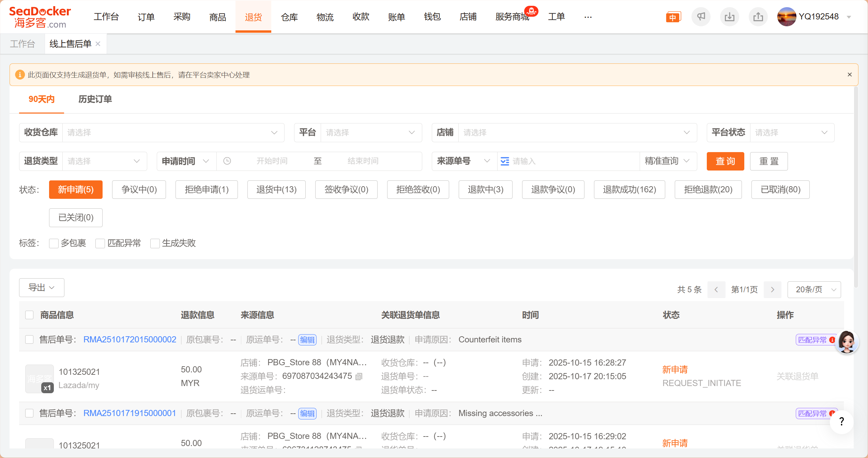Click the help question mark button
Screen dimensions: 868x458
[841, 422]
